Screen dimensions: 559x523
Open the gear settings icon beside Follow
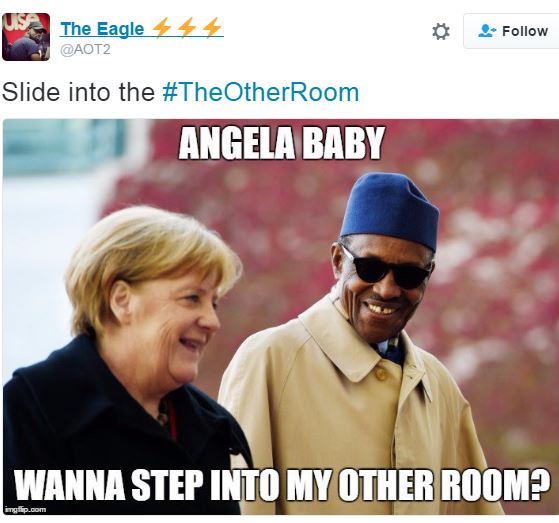tap(441, 31)
